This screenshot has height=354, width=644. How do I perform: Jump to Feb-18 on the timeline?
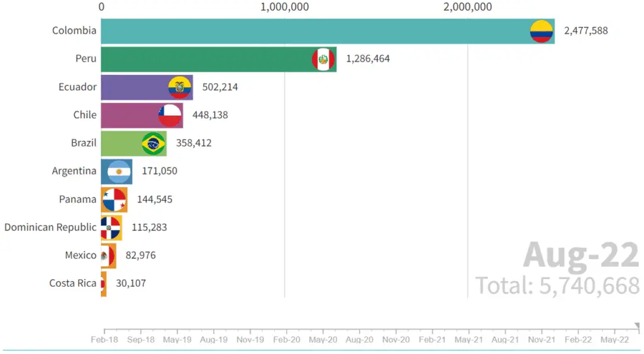click(104, 340)
